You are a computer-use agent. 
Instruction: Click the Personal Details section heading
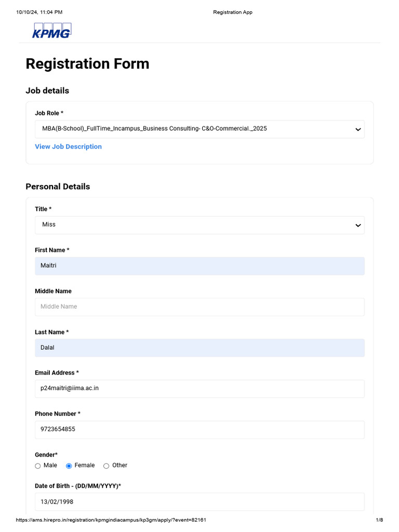click(x=58, y=187)
